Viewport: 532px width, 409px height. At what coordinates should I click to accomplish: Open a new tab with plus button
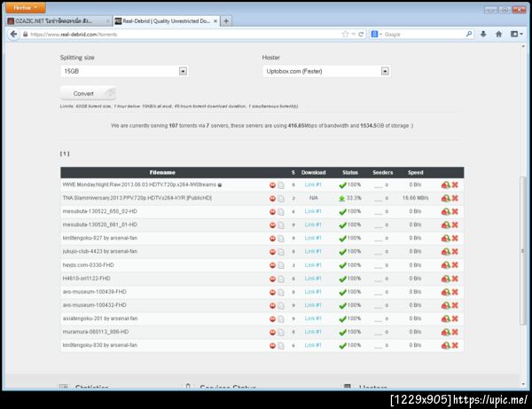point(226,21)
